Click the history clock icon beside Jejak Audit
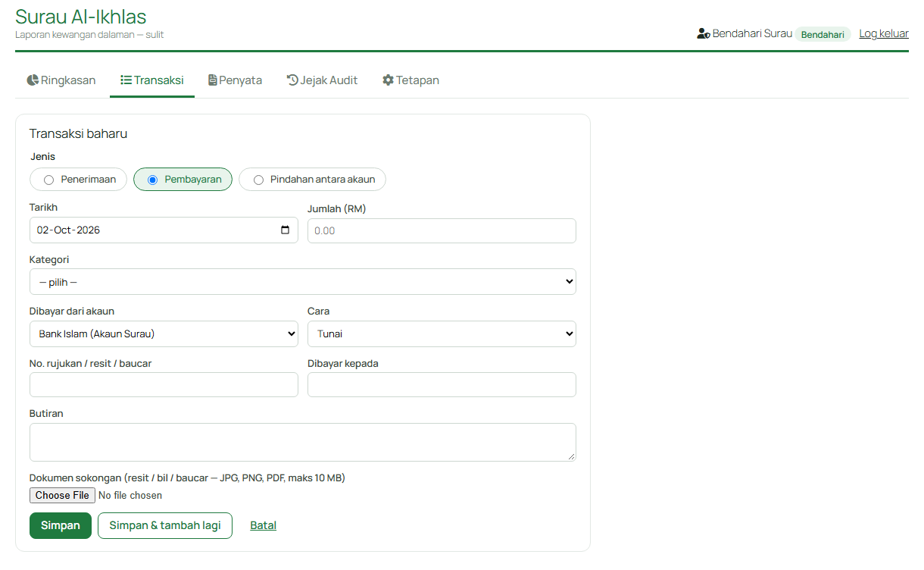The width and height of the screenshot is (924, 570). point(292,80)
